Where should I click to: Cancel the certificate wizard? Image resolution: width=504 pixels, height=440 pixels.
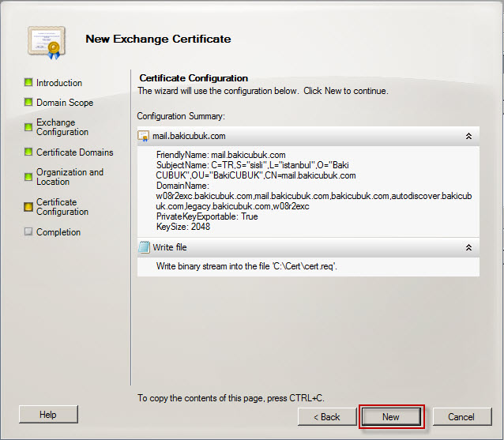tap(461, 417)
